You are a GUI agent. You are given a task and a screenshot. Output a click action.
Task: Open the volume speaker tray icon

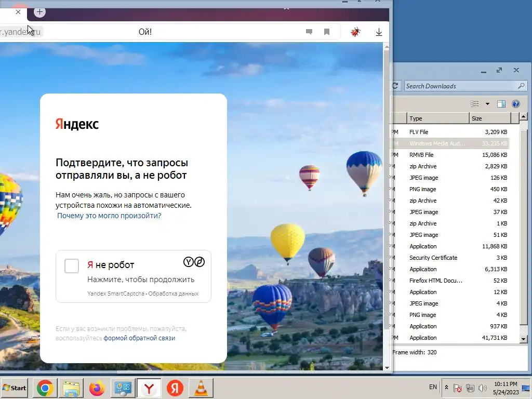(x=482, y=388)
